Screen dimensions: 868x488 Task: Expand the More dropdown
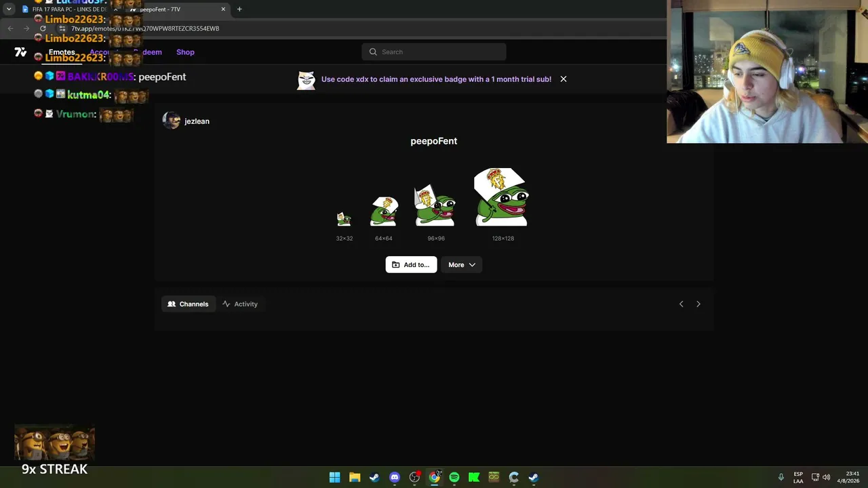tap(461, 265)
